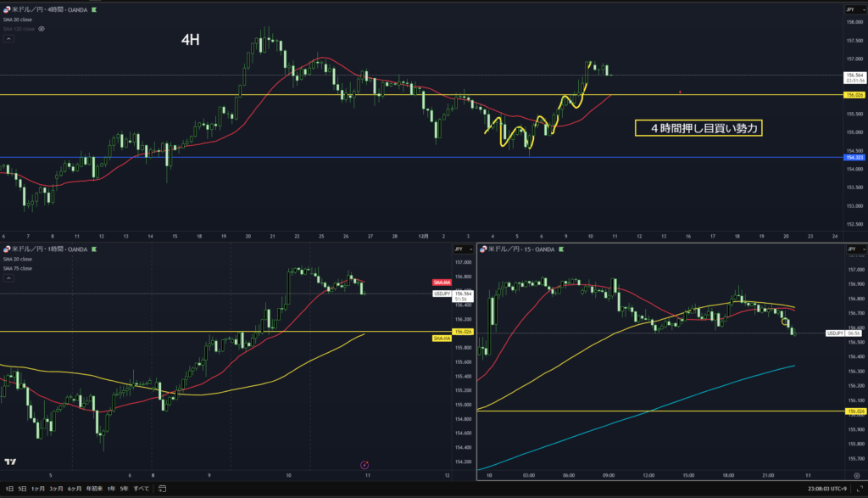Collapse the 4H chart indicator legend
The image size is (868, 498).
8,38
